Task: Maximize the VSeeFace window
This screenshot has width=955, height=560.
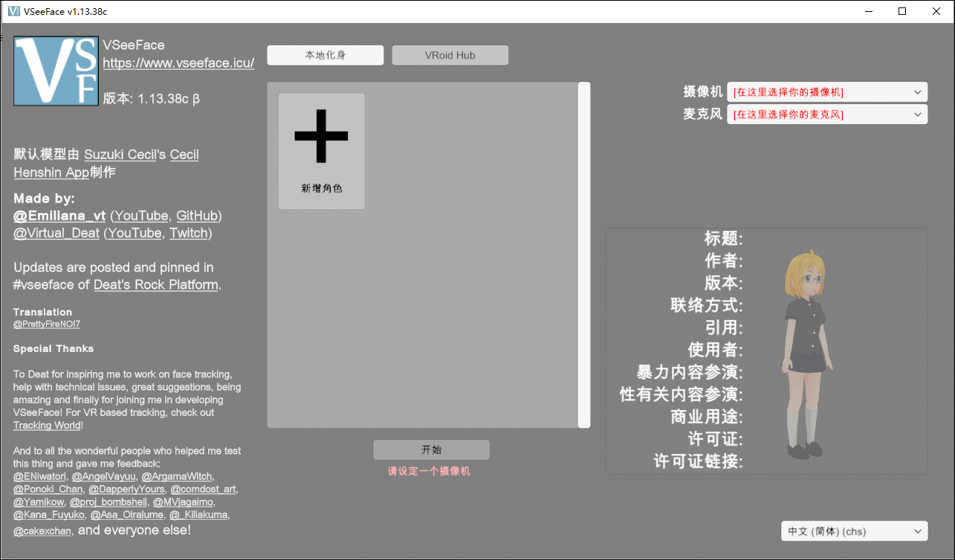Action: pyautogui.click(x=903, y=11)
